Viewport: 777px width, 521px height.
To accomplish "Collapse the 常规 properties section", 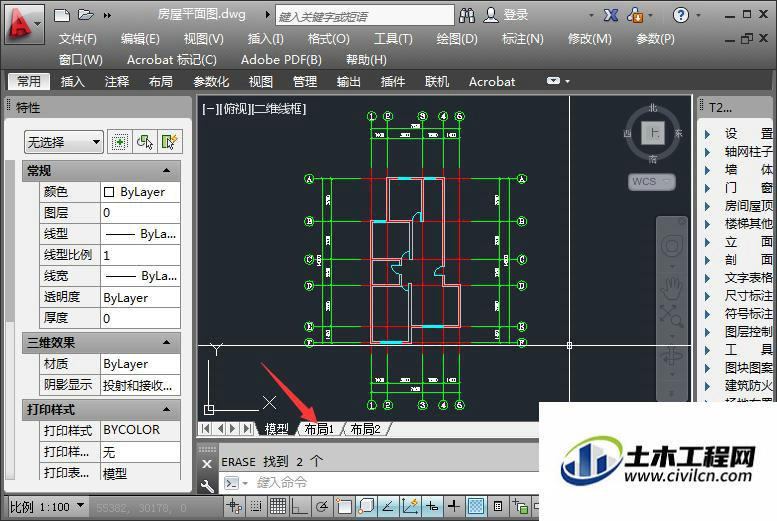I will 166,171.
